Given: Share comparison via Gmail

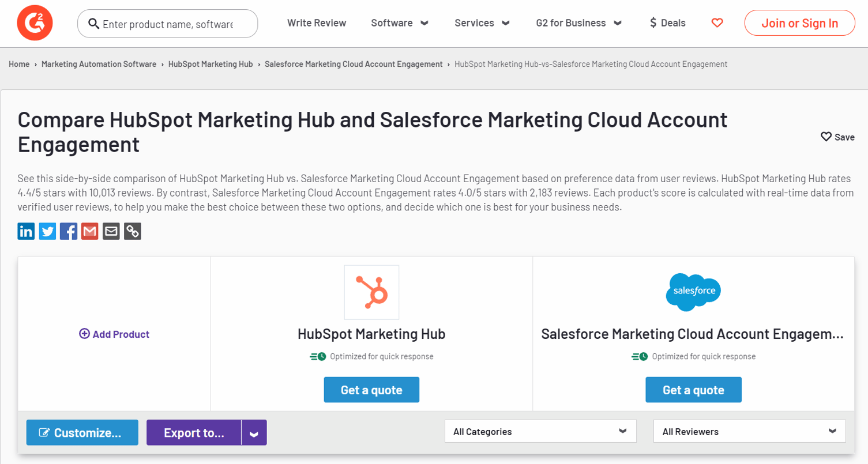Looking at the screenshot, I should (x=89, y=231).
